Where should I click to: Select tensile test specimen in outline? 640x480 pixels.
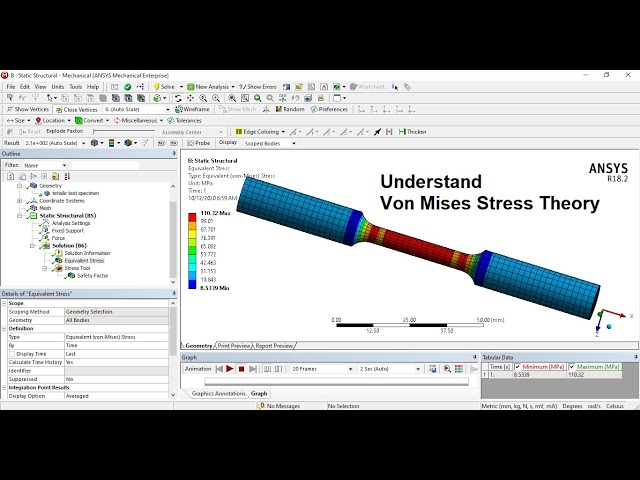pyautogui.click(x=76, y=193)
